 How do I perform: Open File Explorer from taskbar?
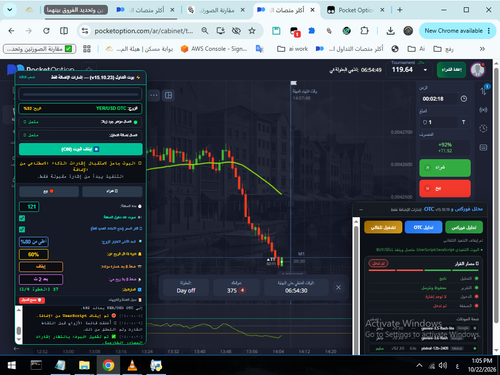84,366
